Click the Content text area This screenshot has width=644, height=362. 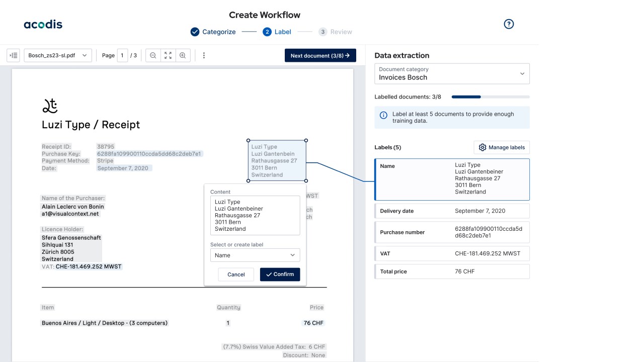pos(255,215)
